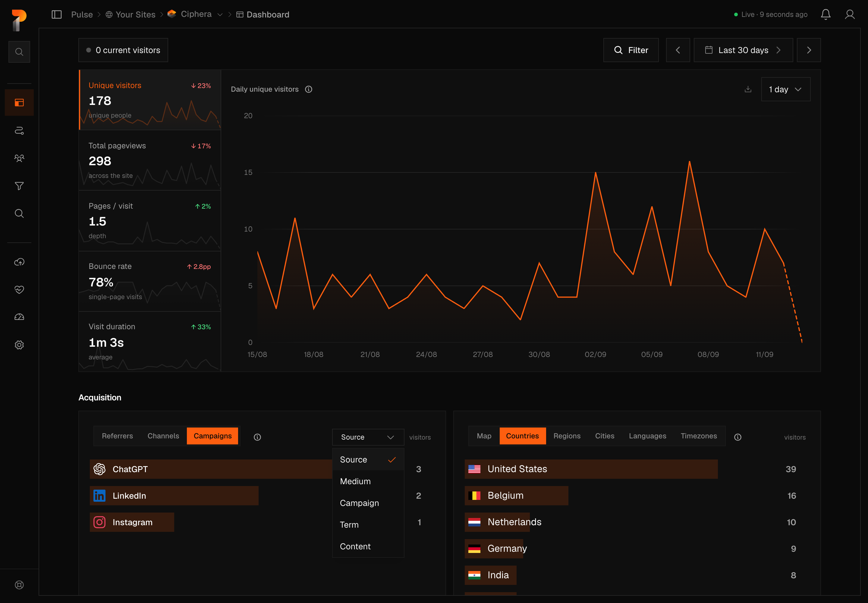The image size is (868, 603).
Task: Go to next date period
Action: pyautogui.click(x=809, y=50)
